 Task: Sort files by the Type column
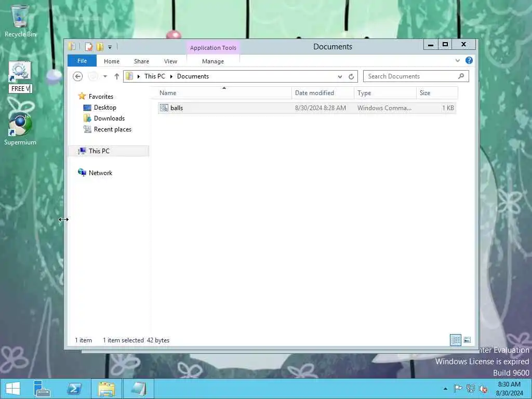tap(385, 93)
